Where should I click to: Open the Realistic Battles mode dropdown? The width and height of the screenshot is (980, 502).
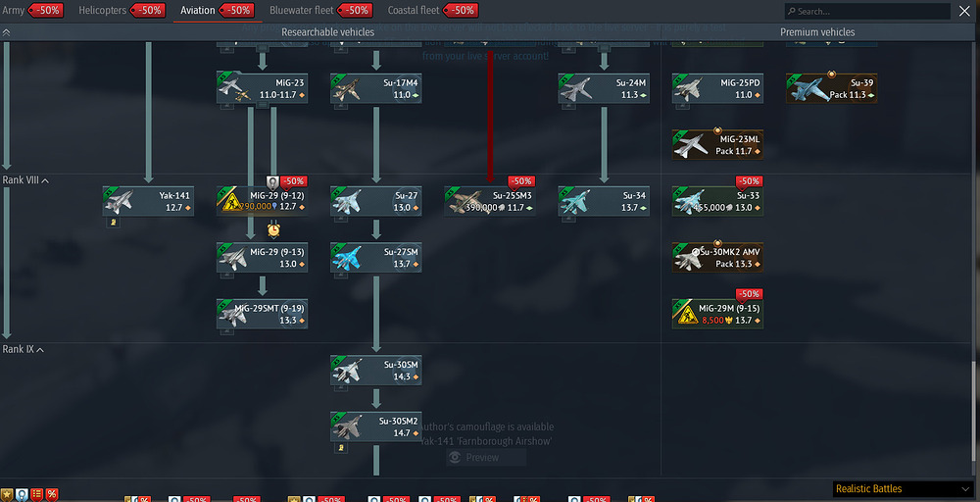tap(902, 489)
